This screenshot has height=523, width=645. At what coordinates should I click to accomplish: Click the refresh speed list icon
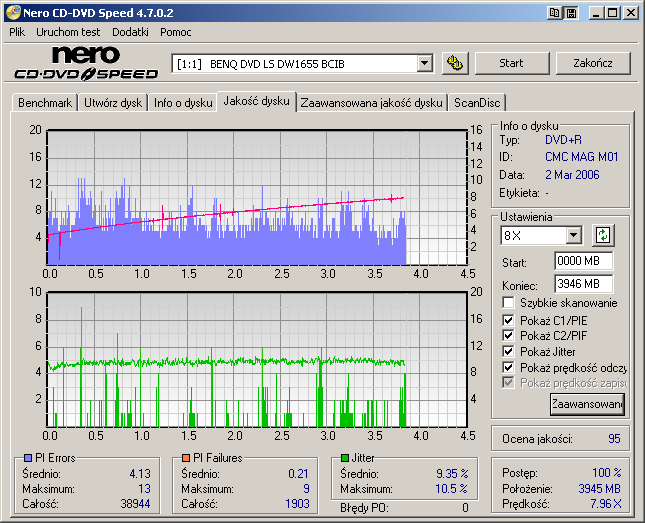603,235
